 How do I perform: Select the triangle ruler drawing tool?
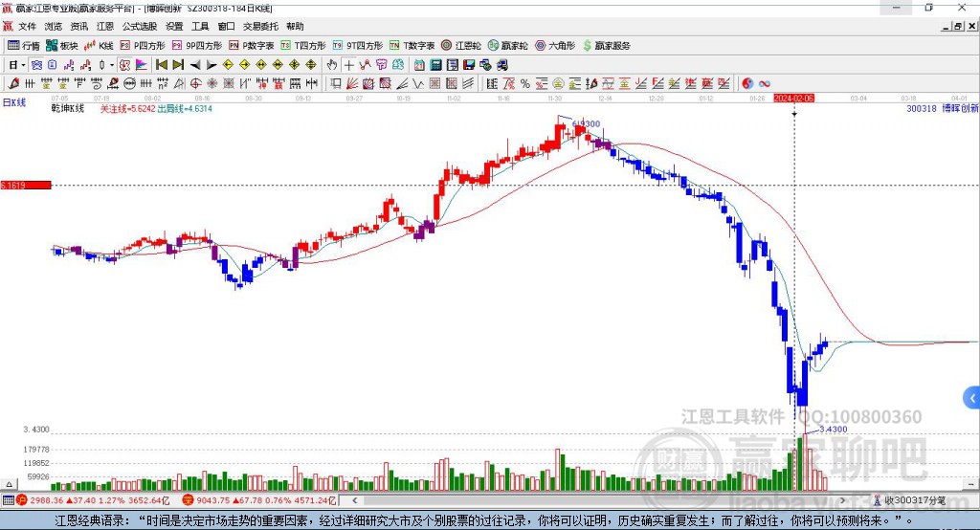click(x=179, y=84)
